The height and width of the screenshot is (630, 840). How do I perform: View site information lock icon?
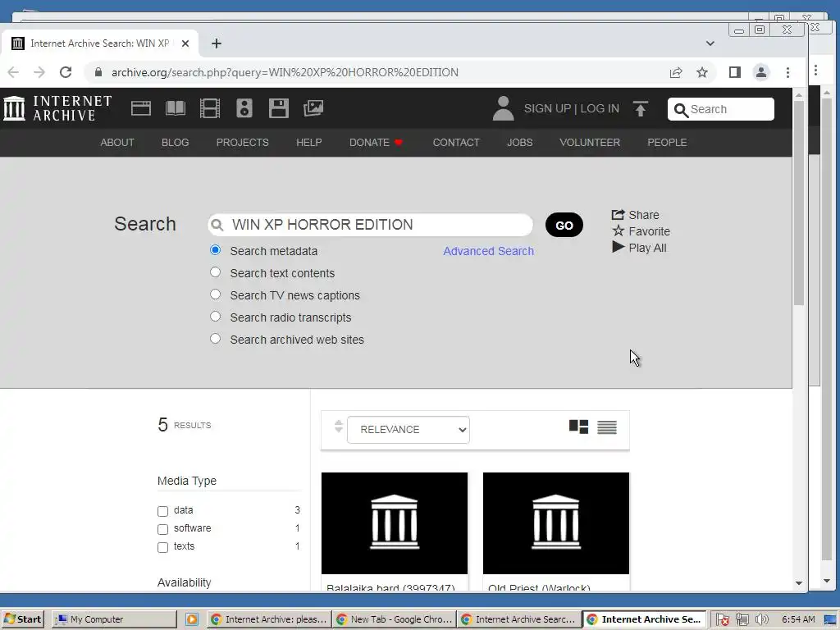pos(98,72)
